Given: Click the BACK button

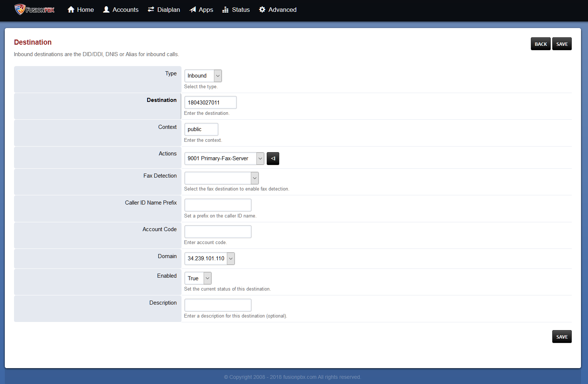Looking at the screenshot, I should (x=540, y=44).
